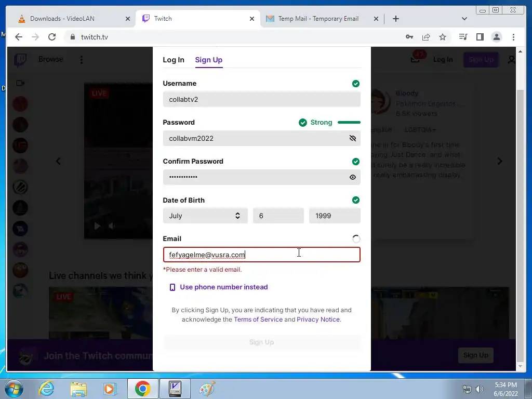532x399 pixels.
Task: Open the birth month dropdown July
Action: (205, 216)
